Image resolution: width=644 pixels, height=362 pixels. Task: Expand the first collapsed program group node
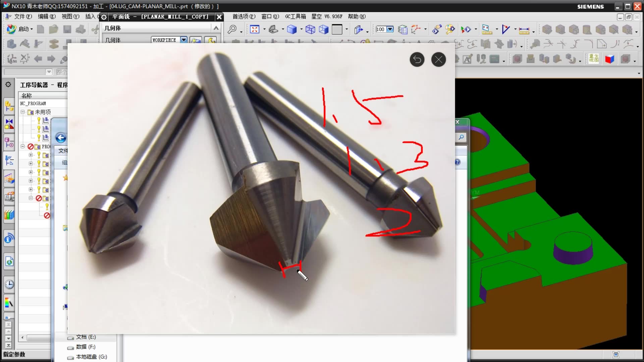pos(31,155)
